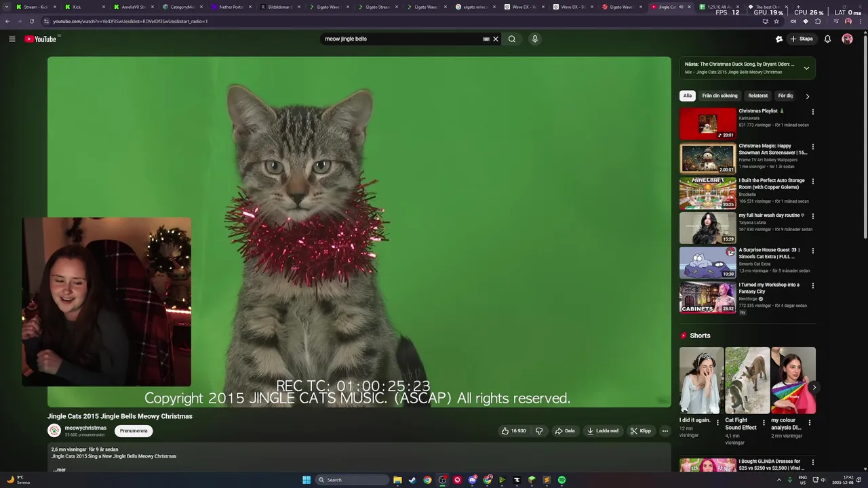The width and height of the screenshot is (868, 488).
Task: Open the Christmas Playlist thumbnail
Action: pos(708,123)
